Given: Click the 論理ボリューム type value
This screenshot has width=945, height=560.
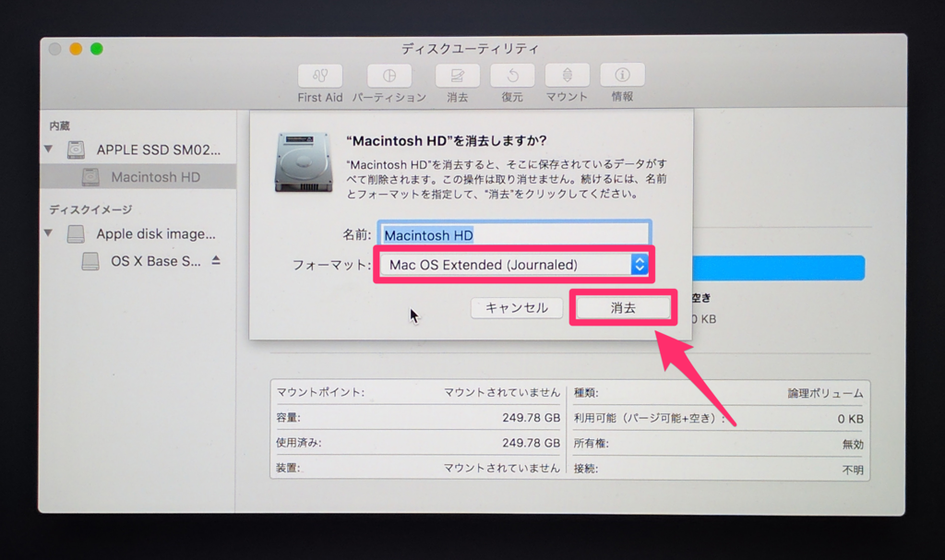Looking at the screenshot, I should 825,394.
